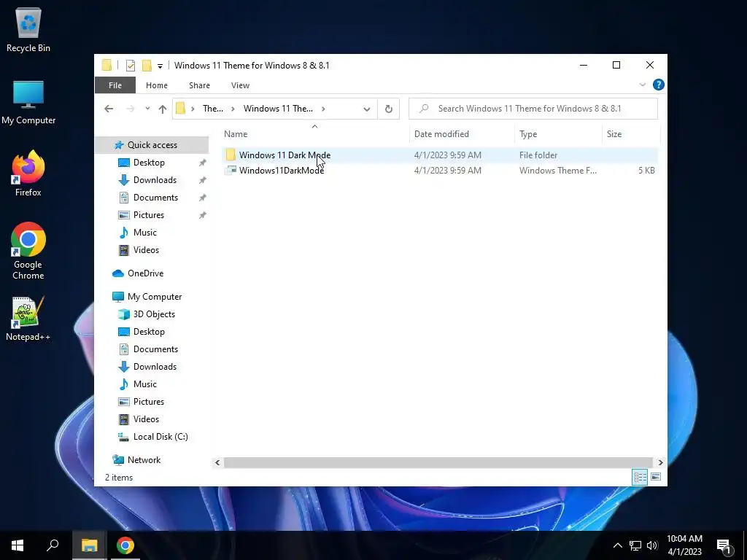Sort by the Size column header
747x560 pixels.
614,134
